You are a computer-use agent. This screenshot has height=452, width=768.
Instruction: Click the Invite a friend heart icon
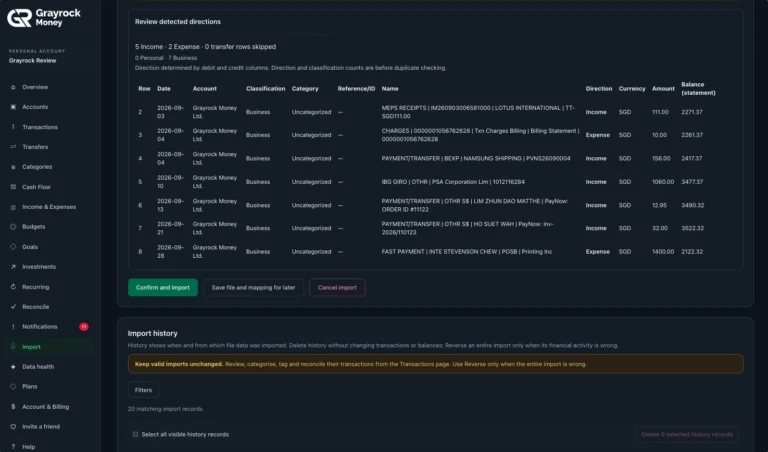[13, 427]
